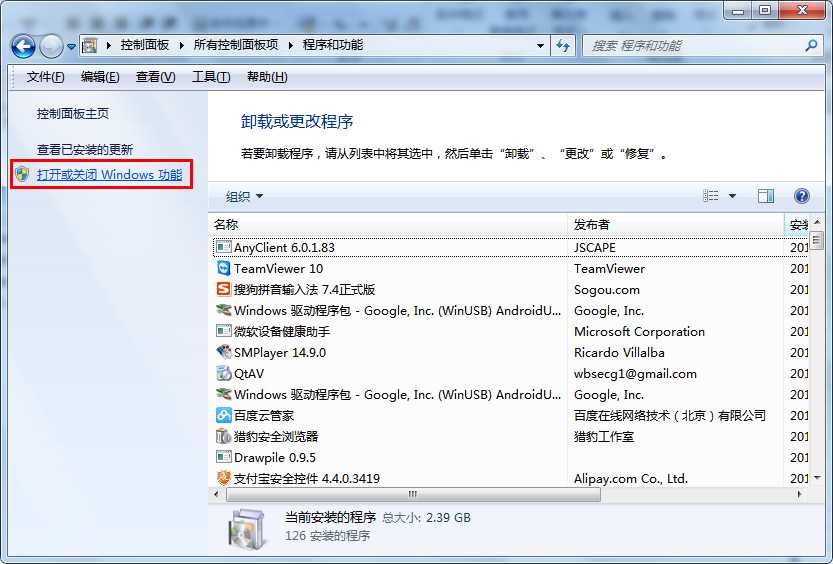Click the change view icon

[x=711, y=196]
